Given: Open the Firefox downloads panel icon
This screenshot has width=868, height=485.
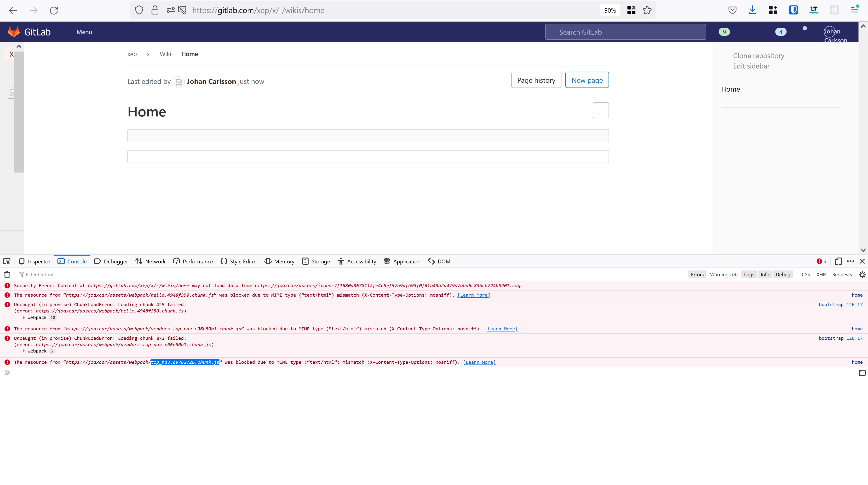Looking at the screenshot, I should (752, 10).
